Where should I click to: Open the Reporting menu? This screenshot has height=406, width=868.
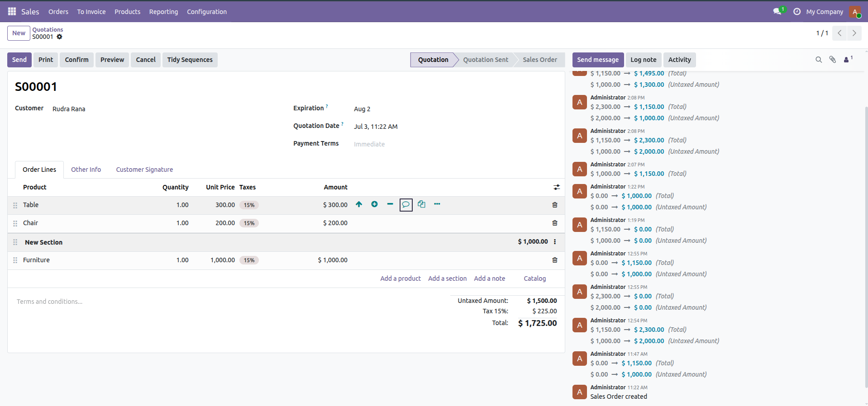(164, 12)
